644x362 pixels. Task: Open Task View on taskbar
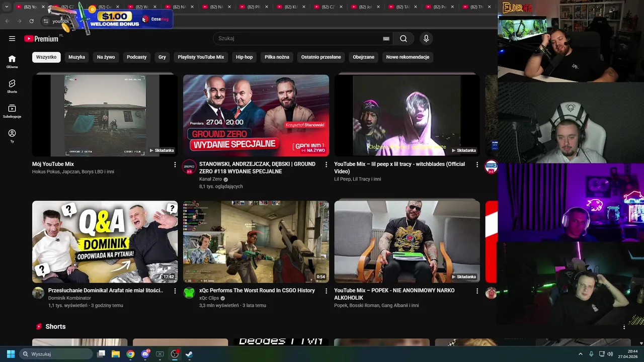pyautogui.click(x=101, y=354)
